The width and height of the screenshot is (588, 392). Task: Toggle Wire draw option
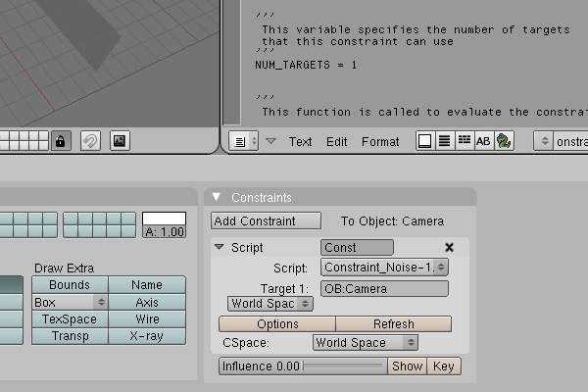pos(147,318)
